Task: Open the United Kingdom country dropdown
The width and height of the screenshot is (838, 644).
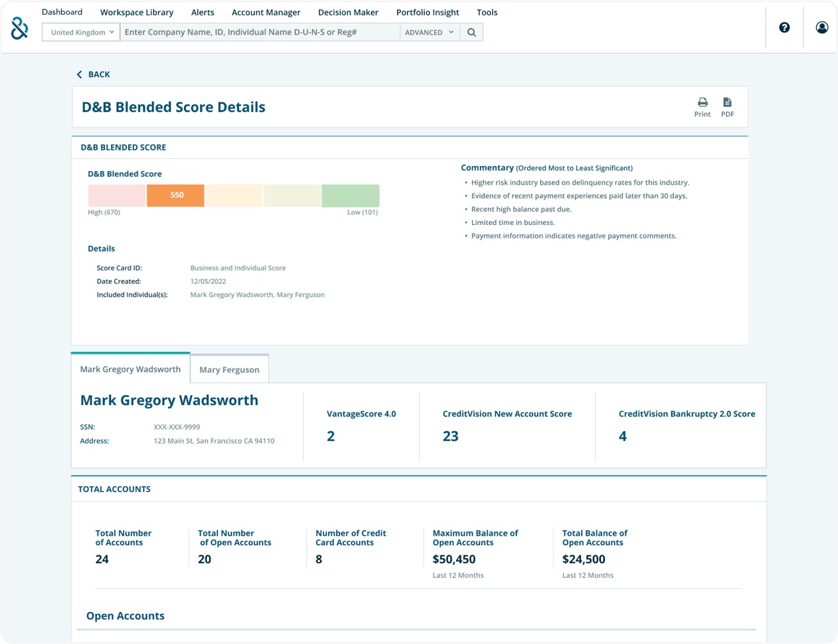Action: coord(81,32)
